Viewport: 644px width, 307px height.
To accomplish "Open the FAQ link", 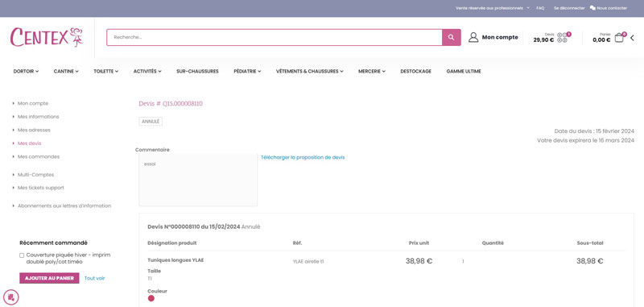I will tap(540, 8).
